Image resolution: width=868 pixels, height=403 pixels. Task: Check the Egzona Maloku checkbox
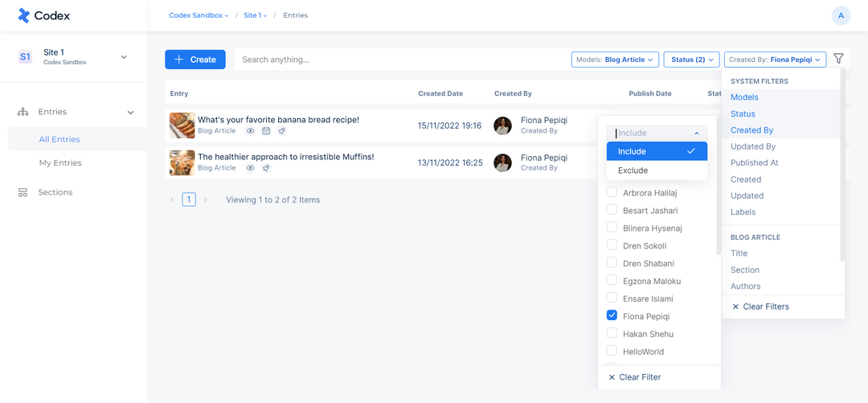[612, 280]
